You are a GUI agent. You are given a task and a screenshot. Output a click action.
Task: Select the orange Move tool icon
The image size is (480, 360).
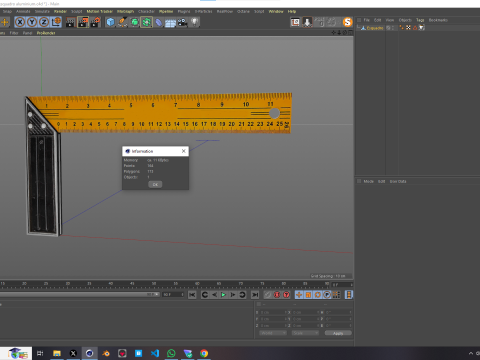click(5, 22)
